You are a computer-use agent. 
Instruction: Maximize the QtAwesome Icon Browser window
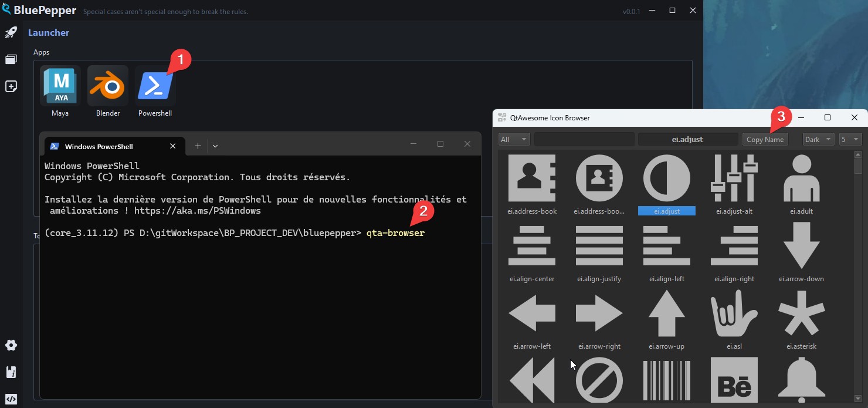828,117
